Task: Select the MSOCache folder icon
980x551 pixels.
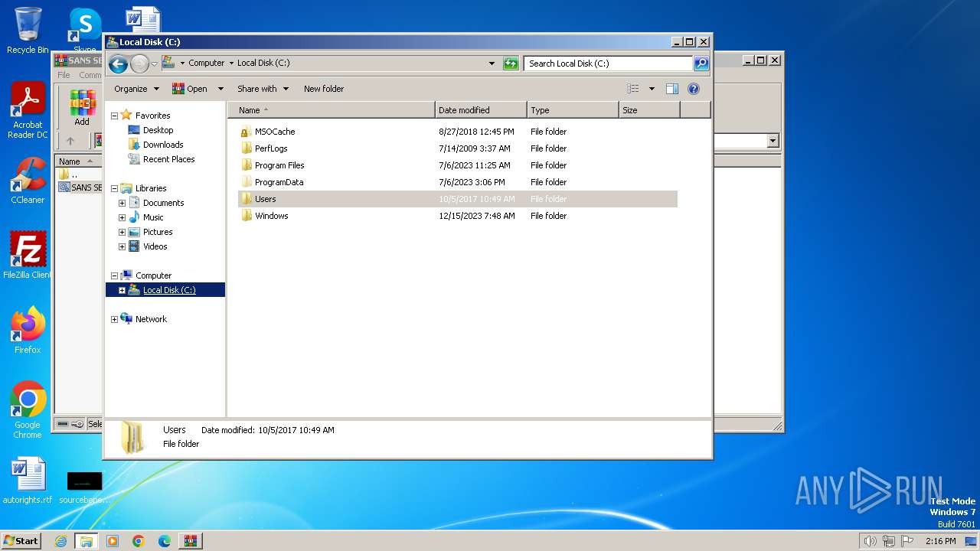Action: (x=246, y=132)
